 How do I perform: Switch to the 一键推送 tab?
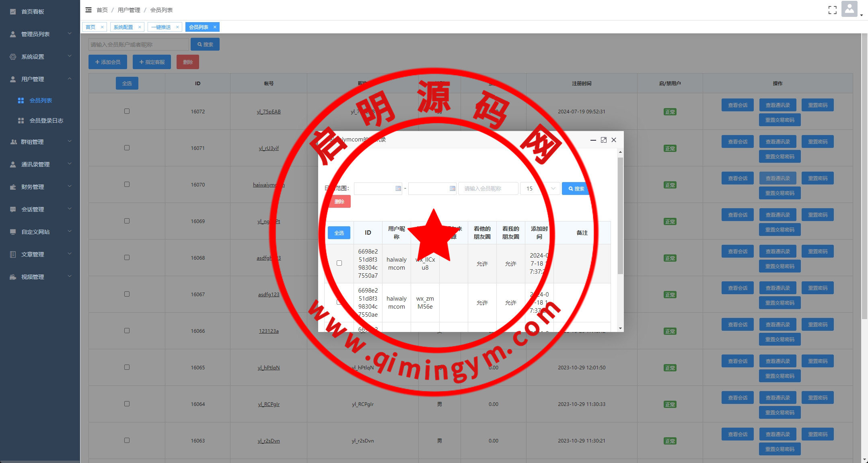(161, 27)
